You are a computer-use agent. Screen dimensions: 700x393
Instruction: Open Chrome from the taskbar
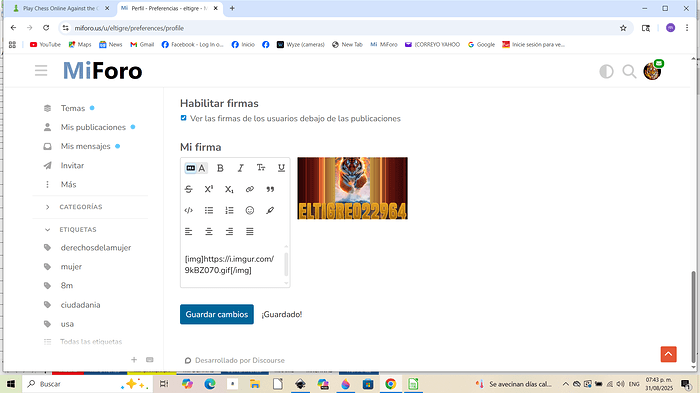coord(391,384)
